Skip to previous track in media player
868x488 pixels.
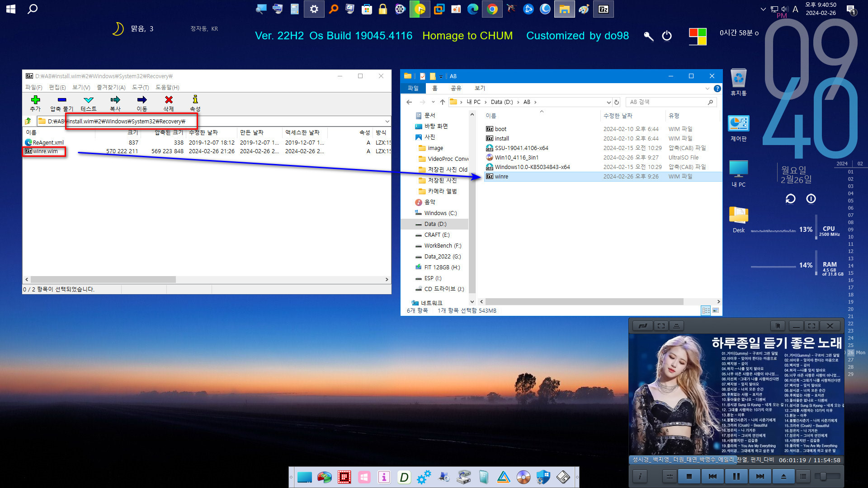(712, 476)
